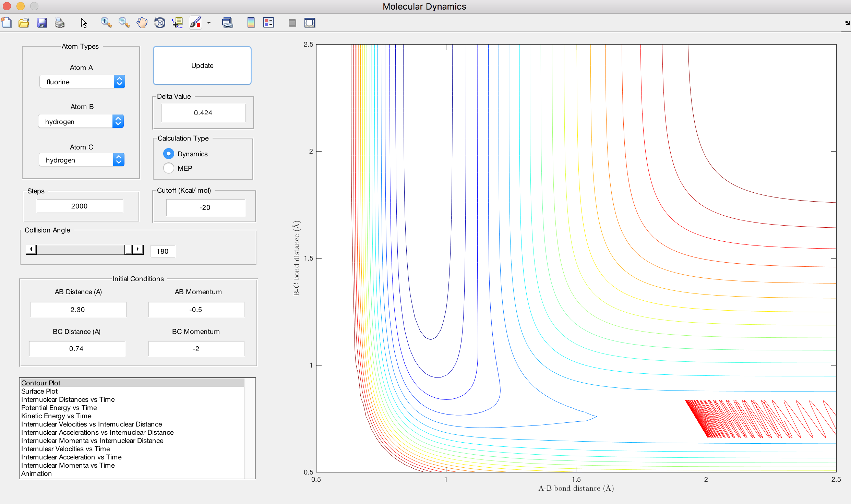Expand the brush color dropdown arrow
The image size is (851, 504).
click(x=209, y=23)
